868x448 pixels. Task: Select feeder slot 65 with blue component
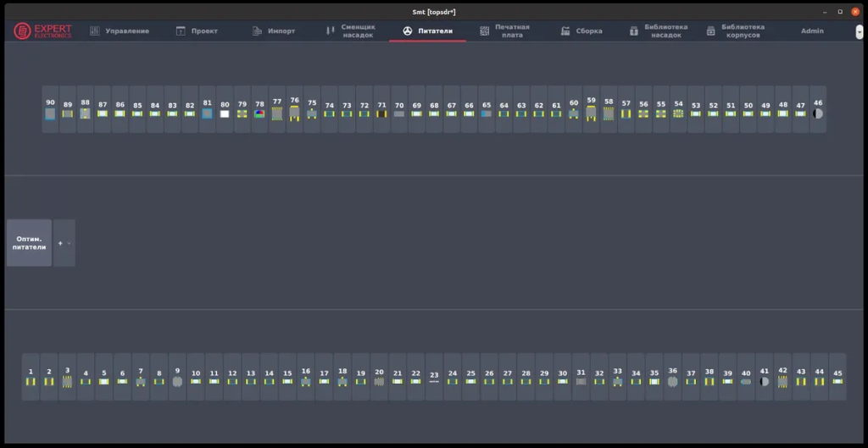(487, 109)
